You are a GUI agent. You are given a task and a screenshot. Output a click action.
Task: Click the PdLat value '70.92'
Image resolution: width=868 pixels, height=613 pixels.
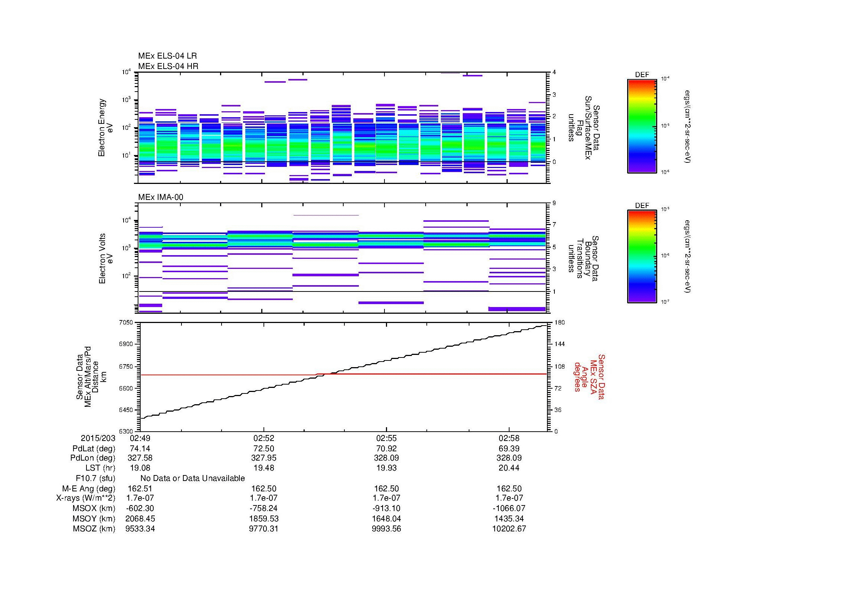[x=386, y=449]
